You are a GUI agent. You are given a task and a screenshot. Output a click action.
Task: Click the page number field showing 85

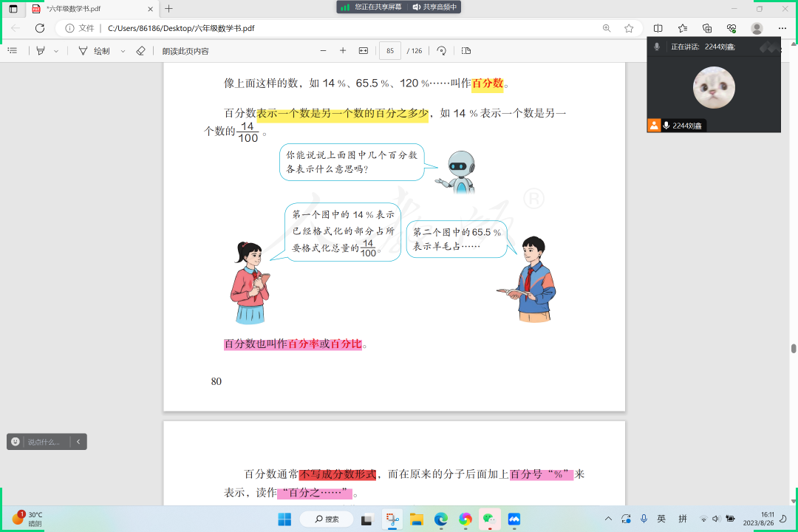pyautogui.click(x=389, y=51)
